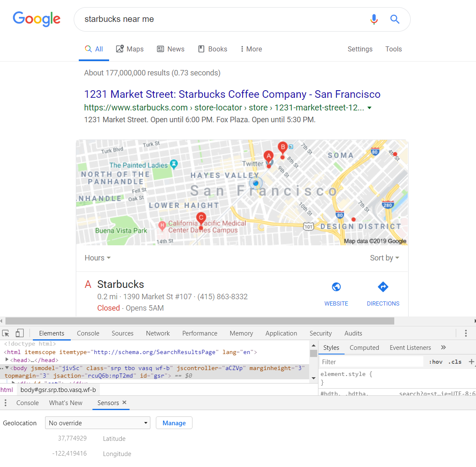The image size is (476, 467).
Task: Expand the Hours filter dropdown
Action: click(97, 258)
